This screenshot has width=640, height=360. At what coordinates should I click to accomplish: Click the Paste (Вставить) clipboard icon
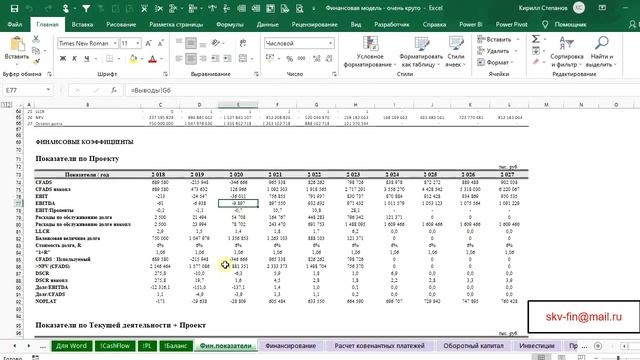(x=17, y=44)
